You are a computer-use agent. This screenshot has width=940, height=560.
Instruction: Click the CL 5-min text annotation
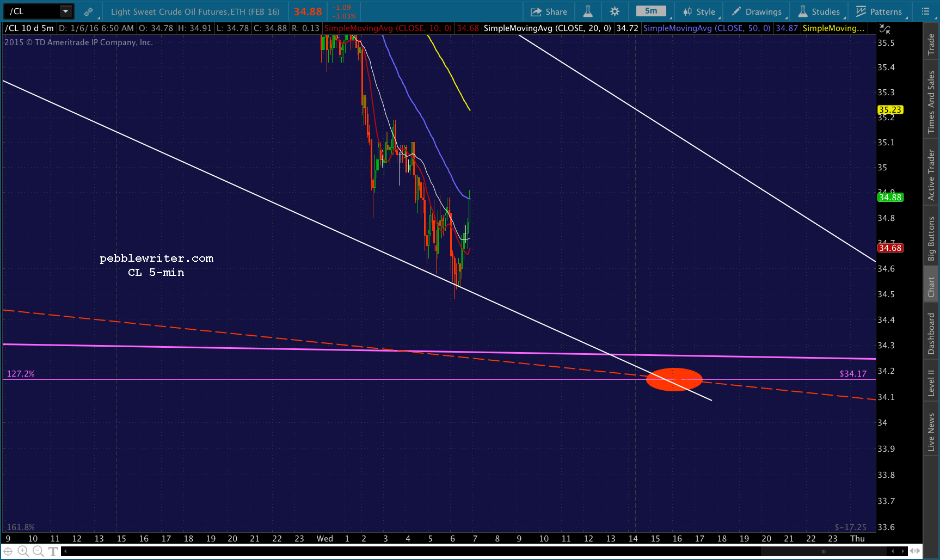[156, 273]
